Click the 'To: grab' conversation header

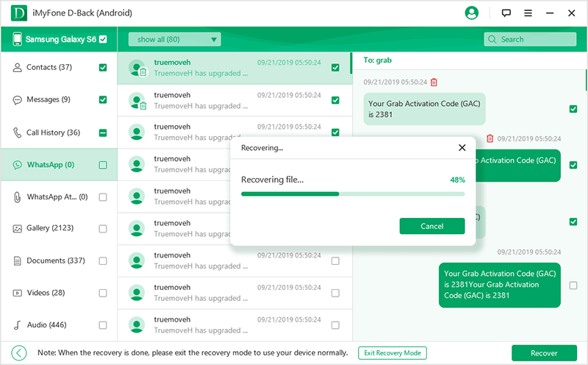coord(378,60)
